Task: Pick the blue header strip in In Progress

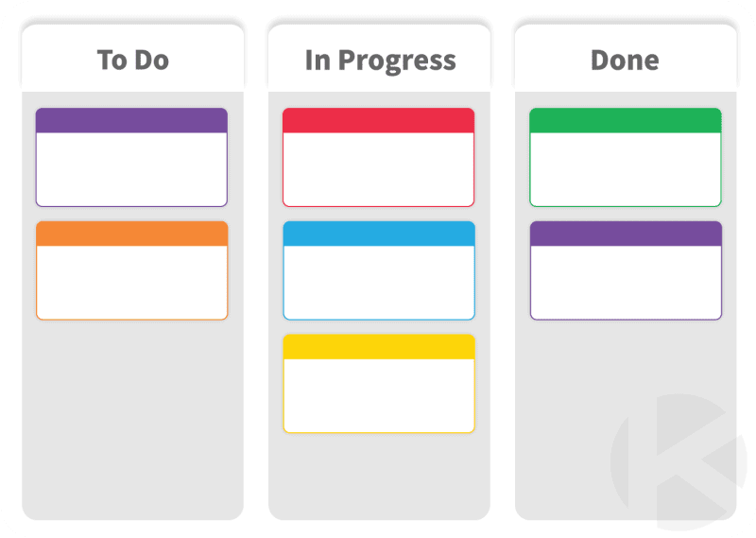Action: pos(379,234)
